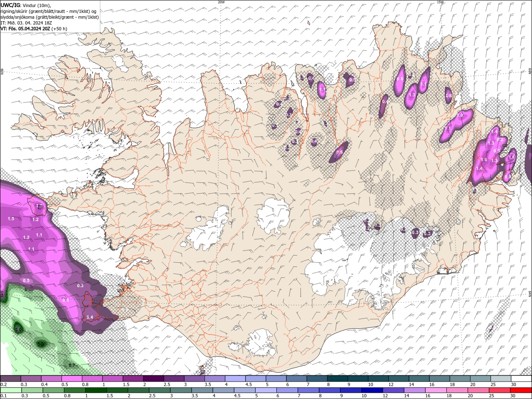Click the '1.0' value on the northeast purple band
This screenshot has width=532, height=399.
[x=460, y=116]
